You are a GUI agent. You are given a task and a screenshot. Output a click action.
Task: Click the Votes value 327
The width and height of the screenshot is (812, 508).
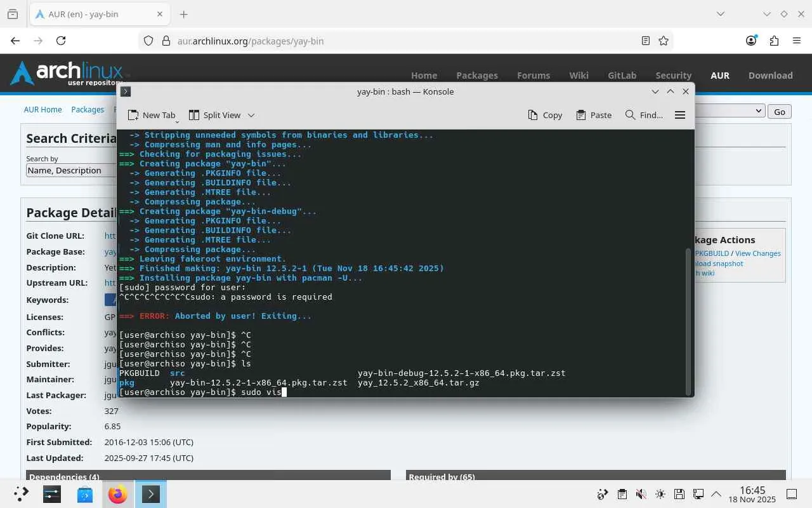112,411
